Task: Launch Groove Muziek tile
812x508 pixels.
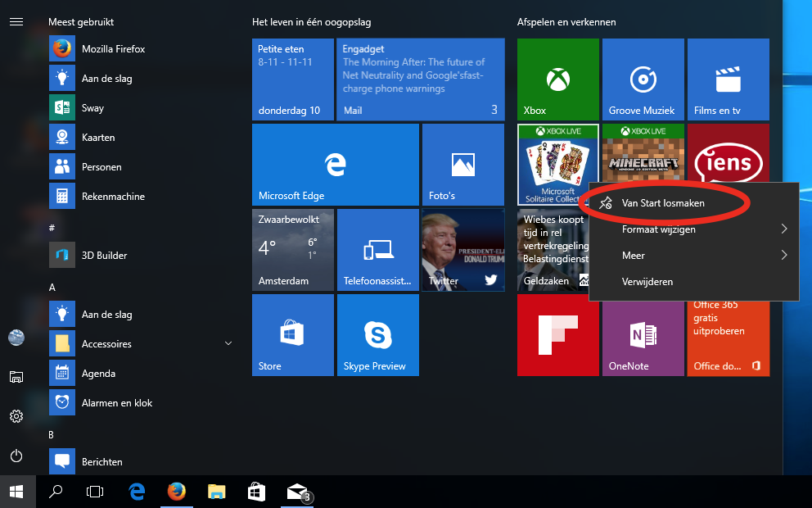Action: [x=643, y=79]
